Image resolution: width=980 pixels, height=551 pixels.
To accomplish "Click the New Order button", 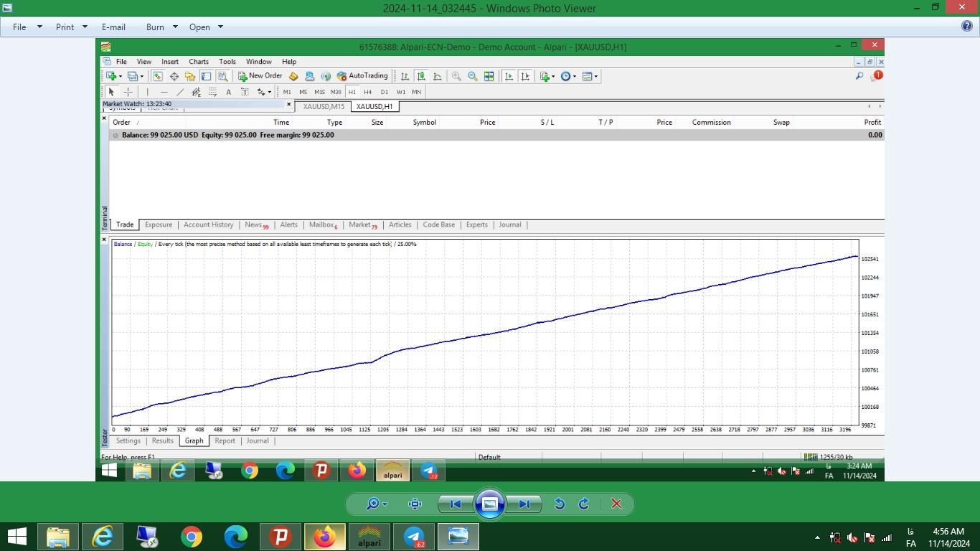I will pyautogui.click(x=260, y=76).
